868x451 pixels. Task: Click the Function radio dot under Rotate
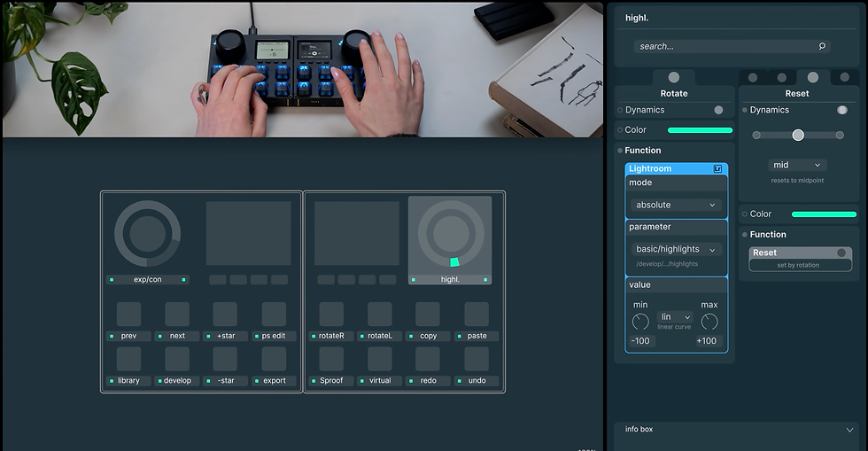tap(620, 150)
